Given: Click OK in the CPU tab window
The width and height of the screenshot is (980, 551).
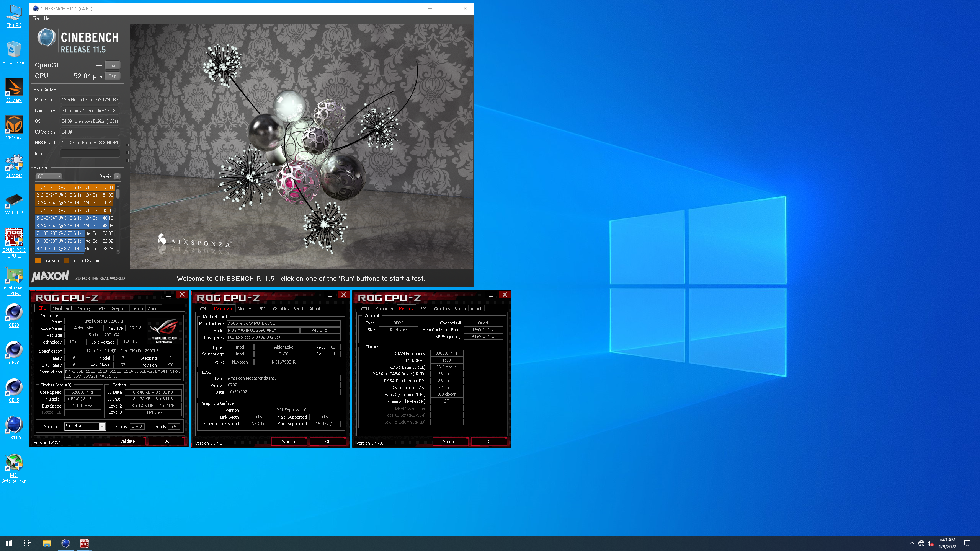Looking at the screenshot, I should click(x=166, y=441).
